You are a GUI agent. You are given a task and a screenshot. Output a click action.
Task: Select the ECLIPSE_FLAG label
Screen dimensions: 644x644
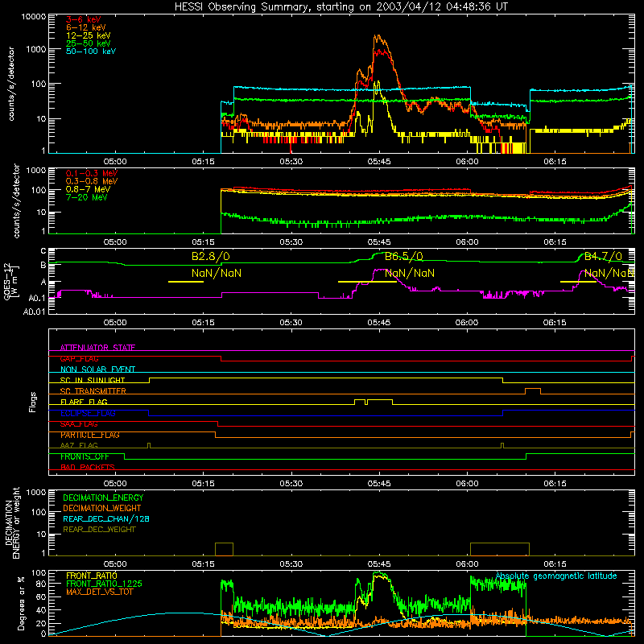(x=88, y=413)
